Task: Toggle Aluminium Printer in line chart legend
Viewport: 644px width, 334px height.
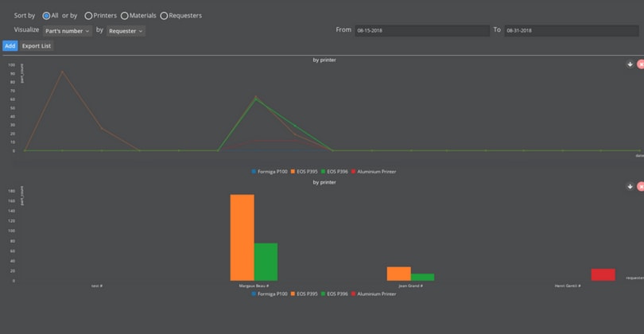Action: 374,171
